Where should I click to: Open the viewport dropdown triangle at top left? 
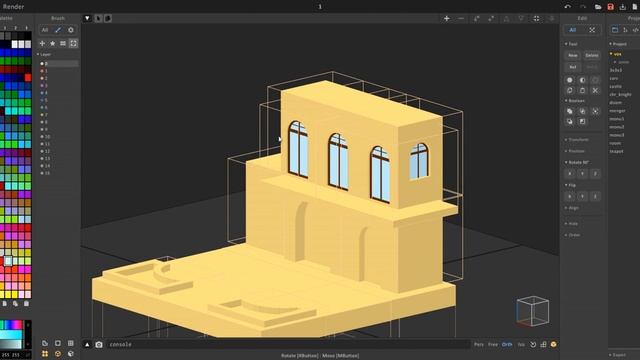tap(87, 18)
